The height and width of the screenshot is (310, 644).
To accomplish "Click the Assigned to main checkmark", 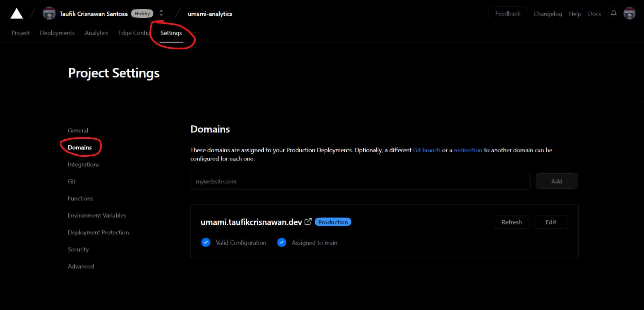I will coord(282,242).
